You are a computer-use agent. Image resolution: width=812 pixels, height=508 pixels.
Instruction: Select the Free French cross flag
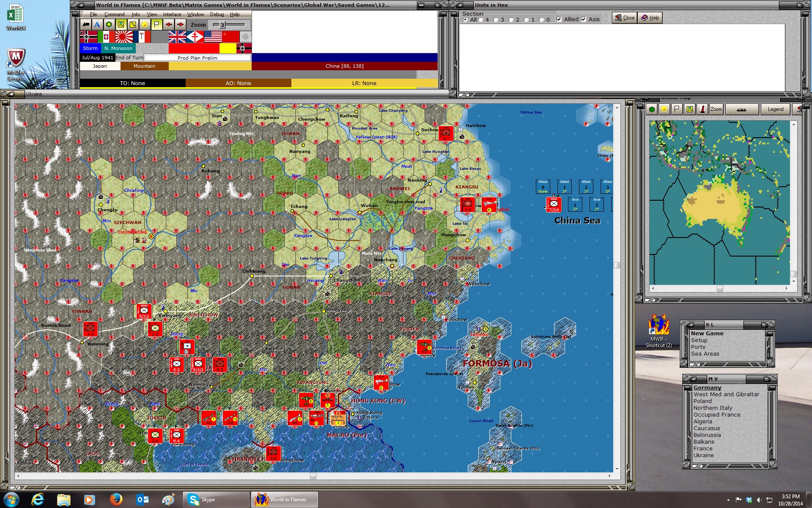tap(195, 37)
